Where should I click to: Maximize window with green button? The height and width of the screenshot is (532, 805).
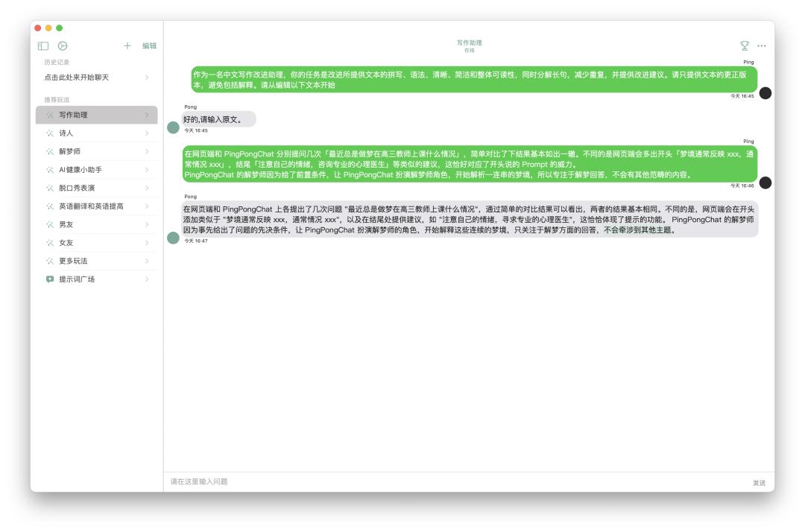click(60, 28)
